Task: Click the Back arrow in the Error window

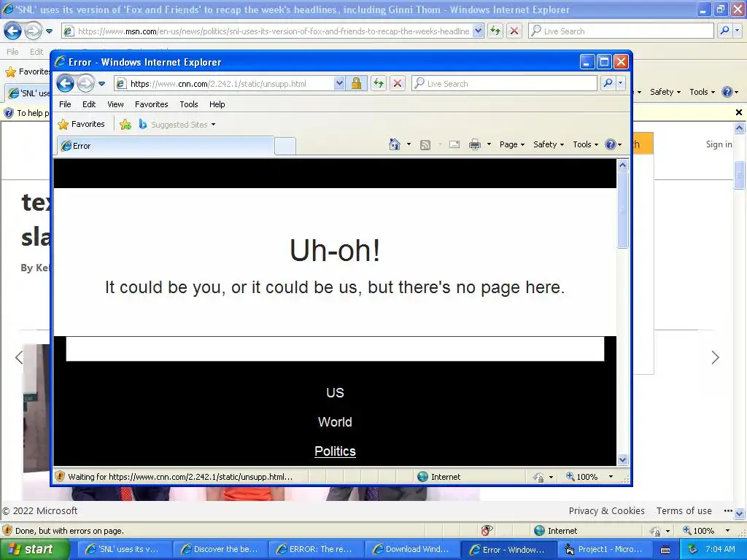Action: (65, 84)
